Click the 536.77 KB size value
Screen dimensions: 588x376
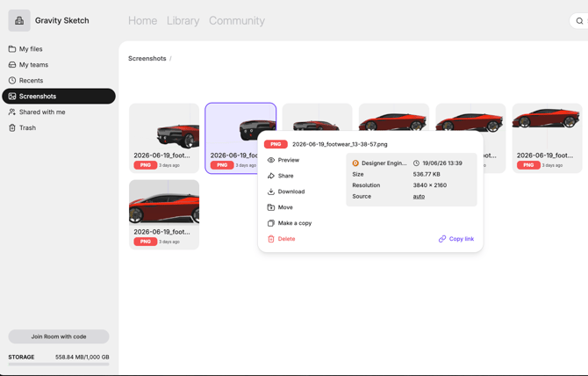tap(427, 174)
